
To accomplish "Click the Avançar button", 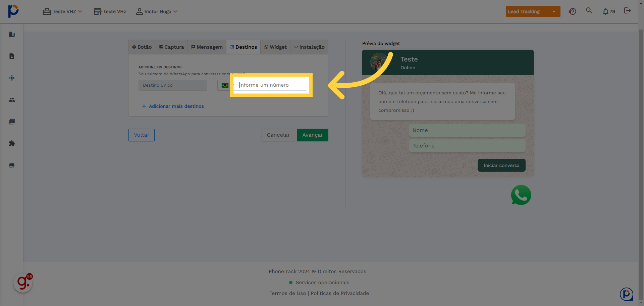I will coord(313,135).
